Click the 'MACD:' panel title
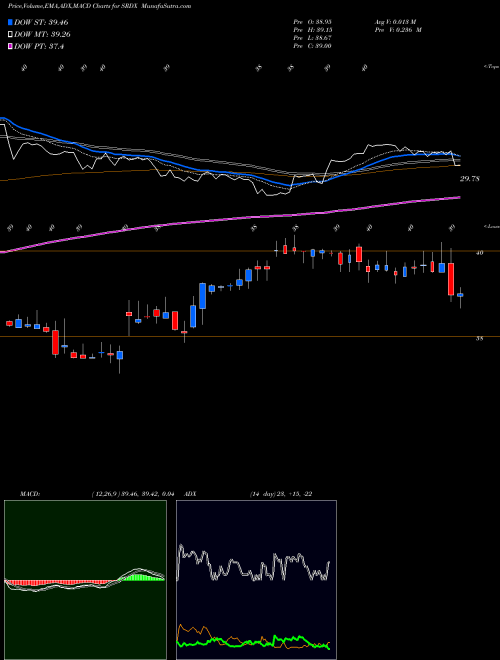The width and height of the screenshot is (500, 660). [29, 494]
